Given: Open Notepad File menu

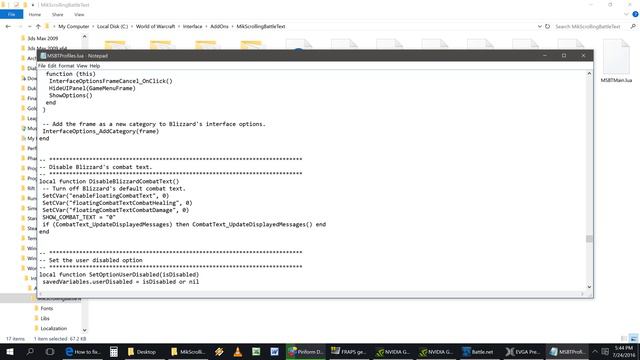Looking at the screenshot, I should click(42, 66).
